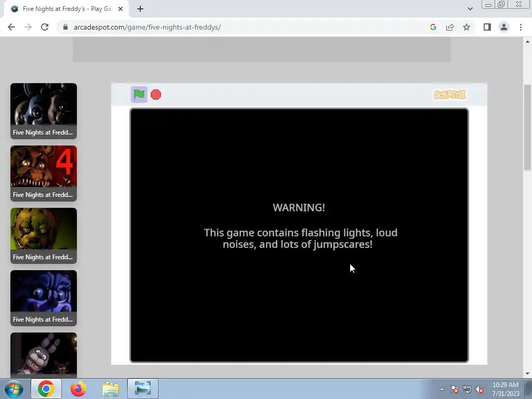Click the flashing lights warning message
The height and width of the screenshot is (399, 532).
(300, 238)
